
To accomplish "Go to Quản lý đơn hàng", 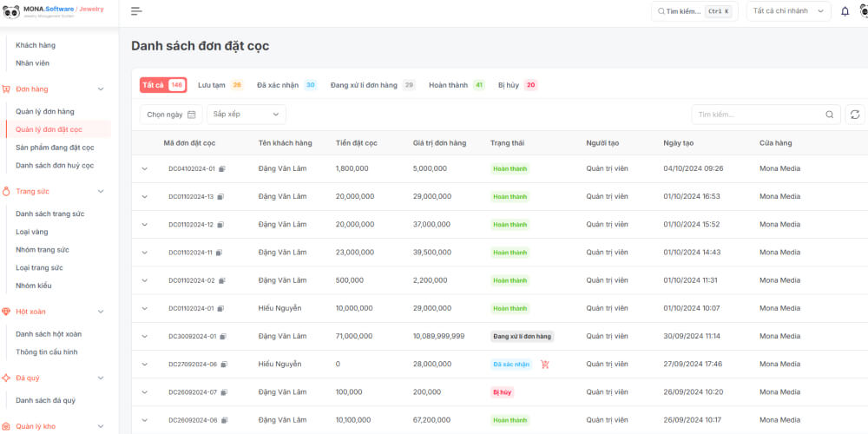I will (45, 112).
